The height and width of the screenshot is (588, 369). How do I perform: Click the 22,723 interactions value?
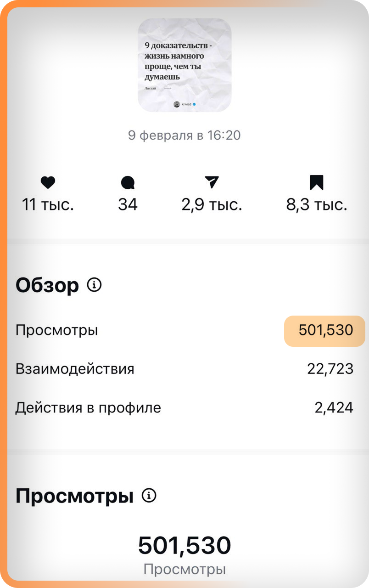[x=330, y=369]
